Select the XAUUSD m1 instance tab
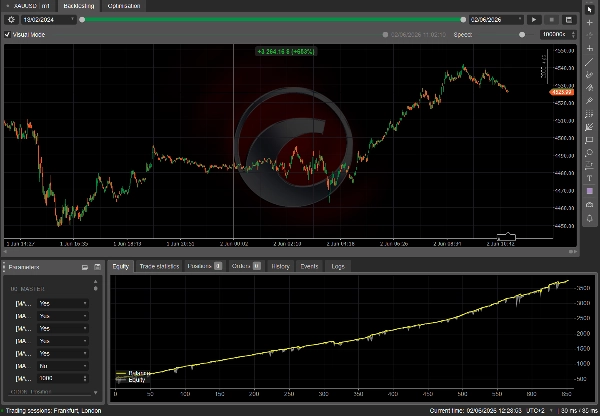This screenshot has height=416, width=600. click(28, 6)
